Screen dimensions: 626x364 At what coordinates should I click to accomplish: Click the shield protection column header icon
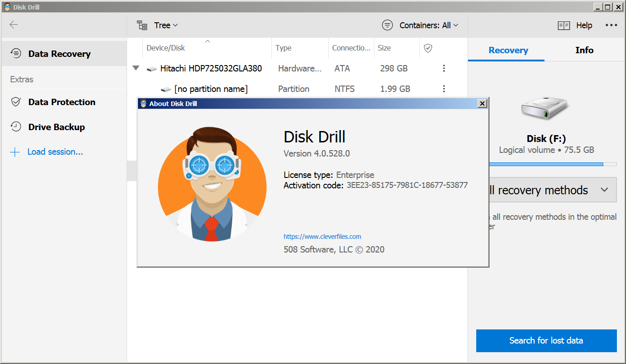428,48
